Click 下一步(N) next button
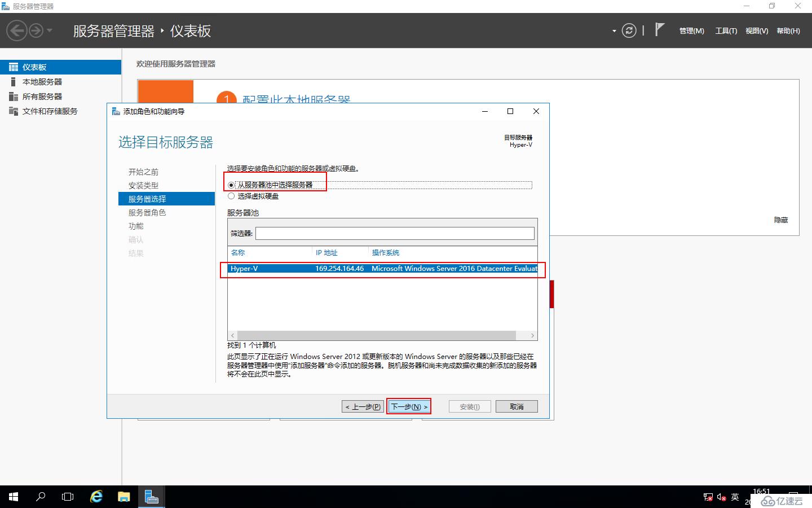812x508 pixels. tap(409, 406)
